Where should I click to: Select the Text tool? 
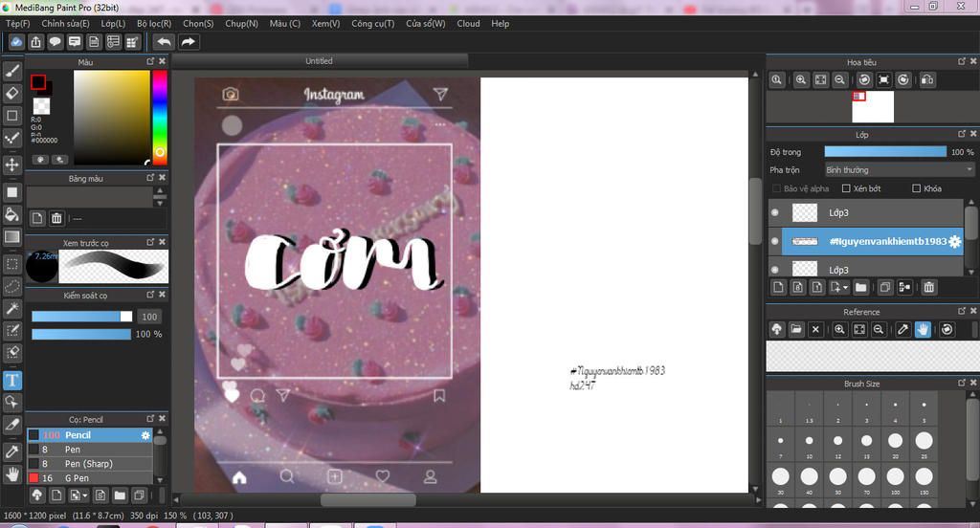pos(11,380)
